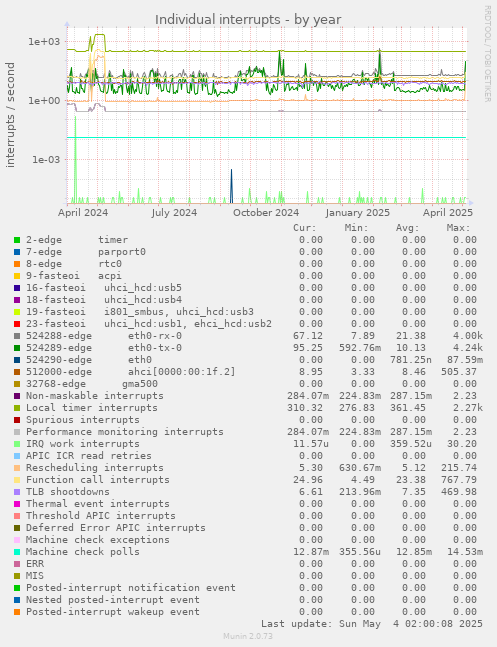The width and height of the screenshot is (497, 647).
Task: Click the 'January 2025' x-axis label
Action: (357, 213)
